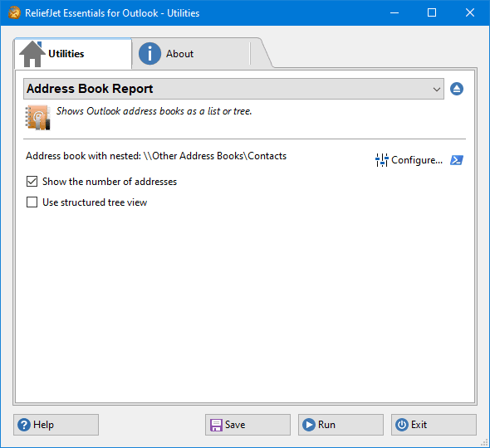490x448 pixels.
Task: Click the Address Book notebook icon
Action: pos(37,117)
